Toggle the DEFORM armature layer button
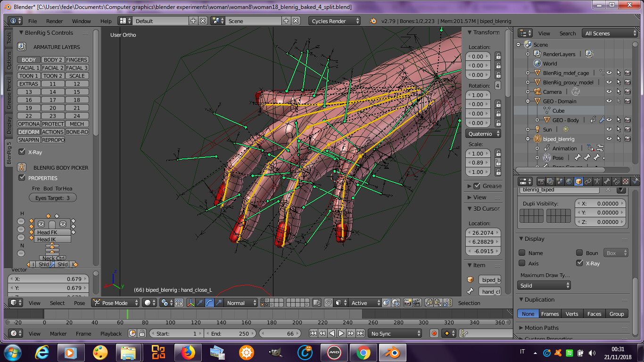The width and height of the screenshot is (644, 362). click(x=29, y=132)
